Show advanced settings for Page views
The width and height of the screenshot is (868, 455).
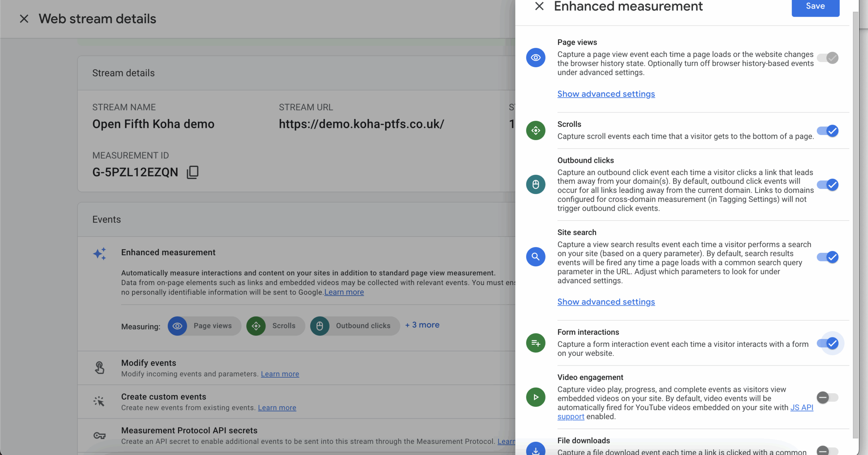point(606,94)
